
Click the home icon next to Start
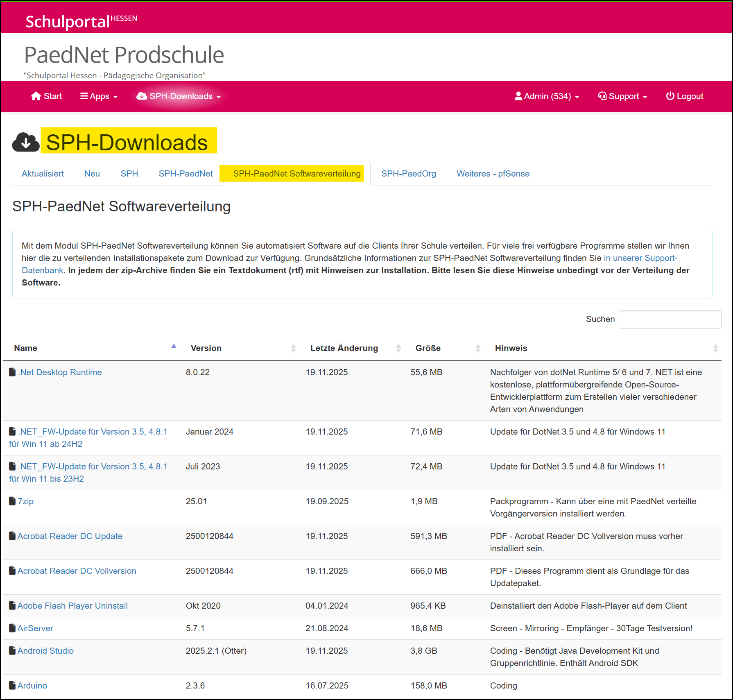point(36,96)
